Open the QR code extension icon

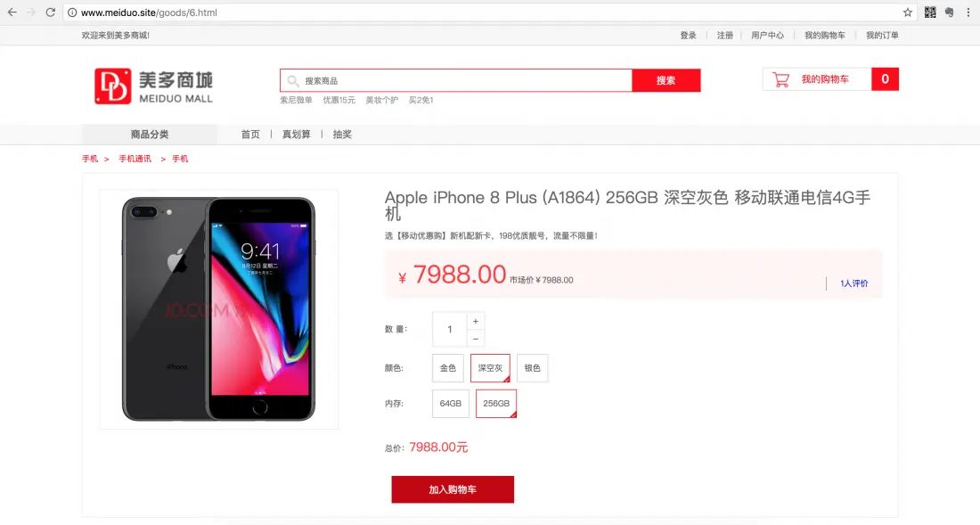930,12
